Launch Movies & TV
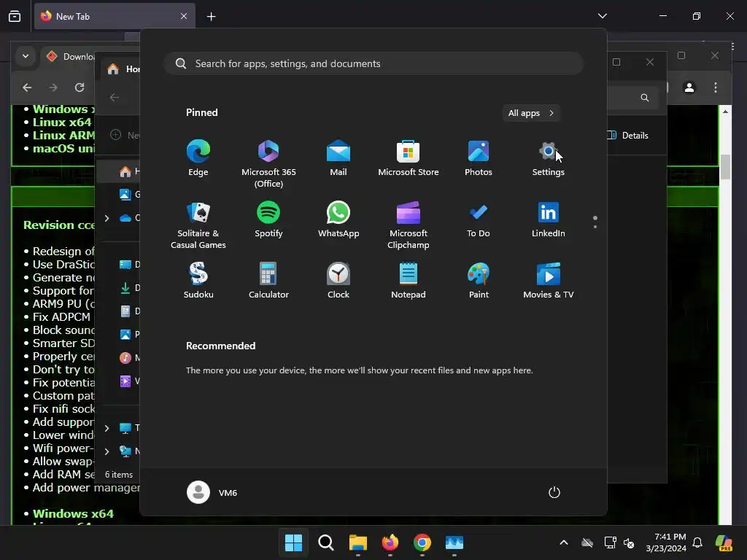This screenshot has width=747, height=560. point(549,281)
